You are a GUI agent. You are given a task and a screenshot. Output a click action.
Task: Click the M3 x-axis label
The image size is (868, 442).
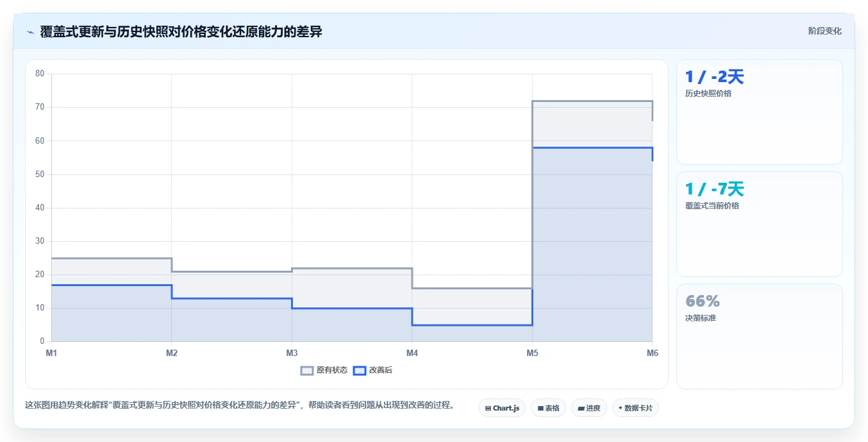292,353
